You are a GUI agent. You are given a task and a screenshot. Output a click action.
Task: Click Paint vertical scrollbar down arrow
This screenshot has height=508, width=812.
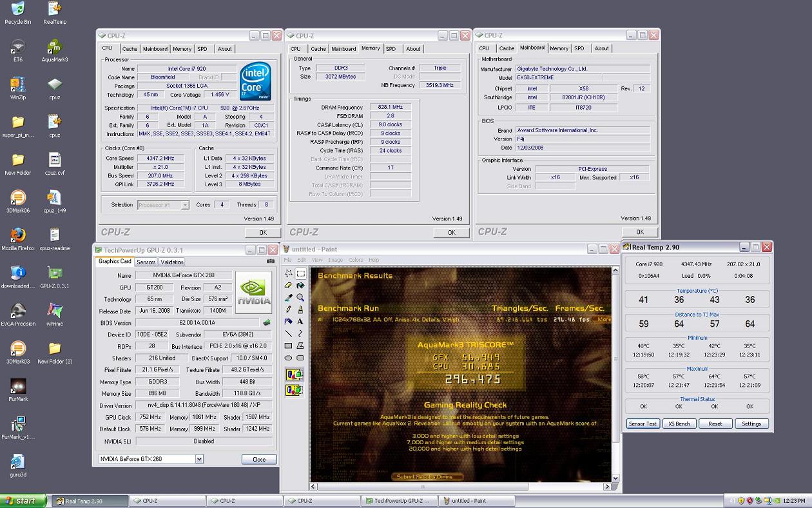pyautogui.click(x=615, y=478)
